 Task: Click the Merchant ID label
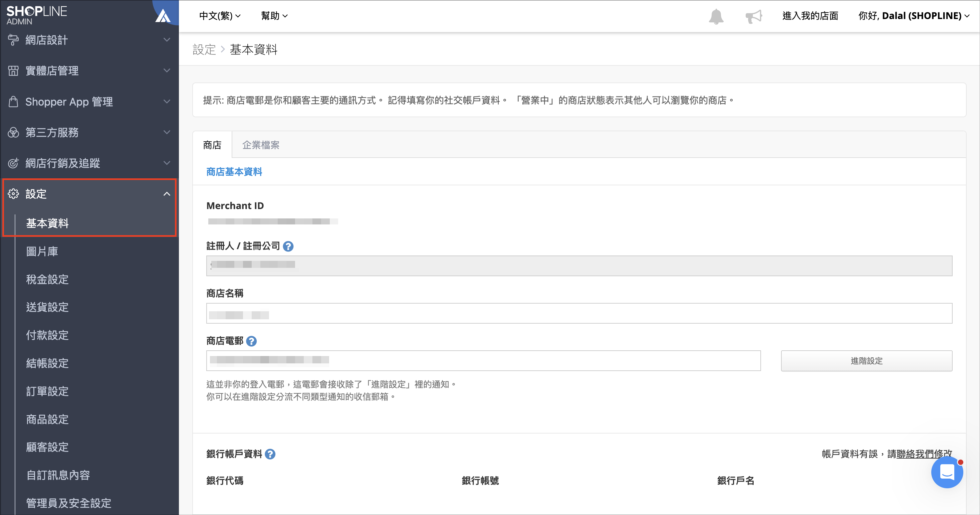(x=235, y=206)
